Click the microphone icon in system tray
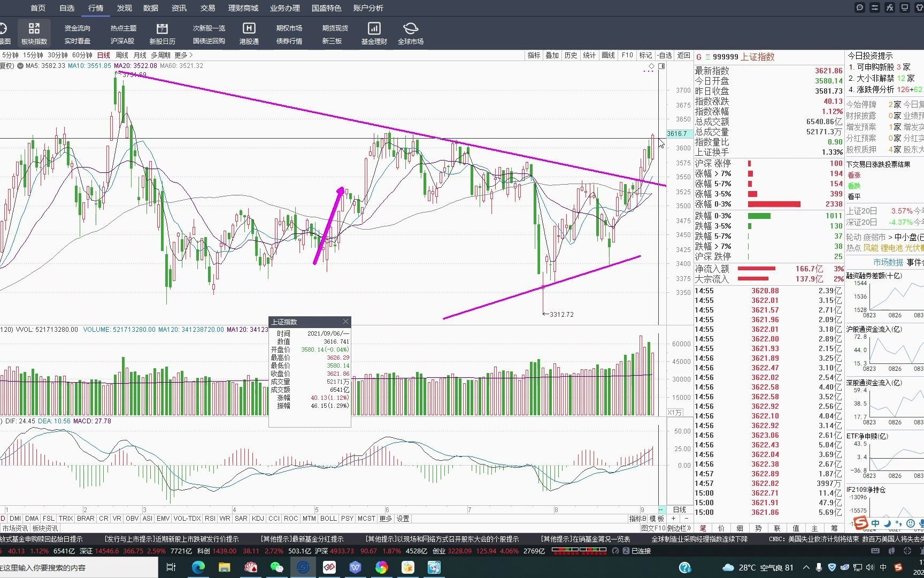The width and height of the screenshot is (924, 578). point(820,567)
